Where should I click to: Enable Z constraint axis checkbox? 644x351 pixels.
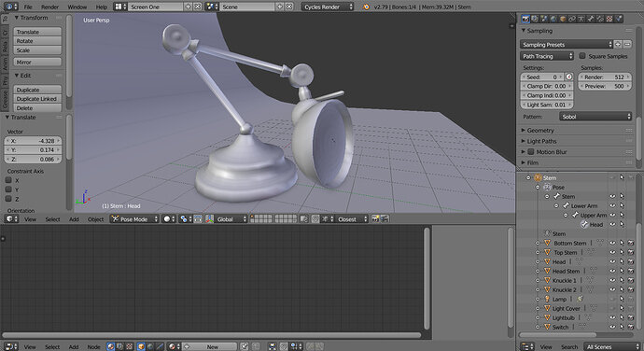pyautogui.click(x=8, y=199)
